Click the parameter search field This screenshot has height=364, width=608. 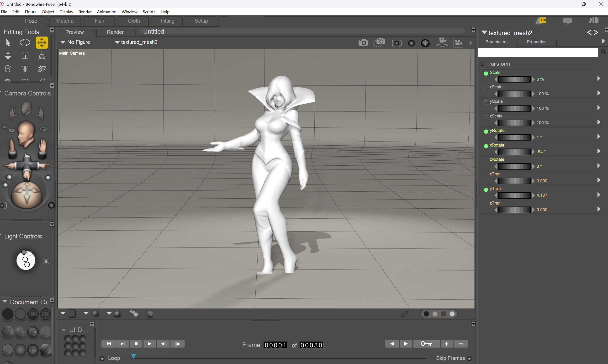pyautogui.click(x=538, y=53)
